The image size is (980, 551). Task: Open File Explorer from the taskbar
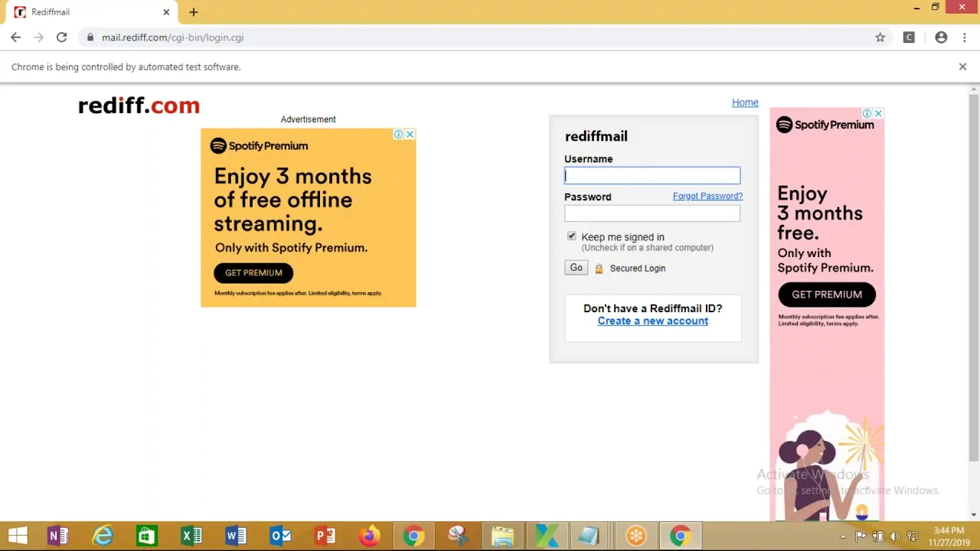tap(502, 536)
